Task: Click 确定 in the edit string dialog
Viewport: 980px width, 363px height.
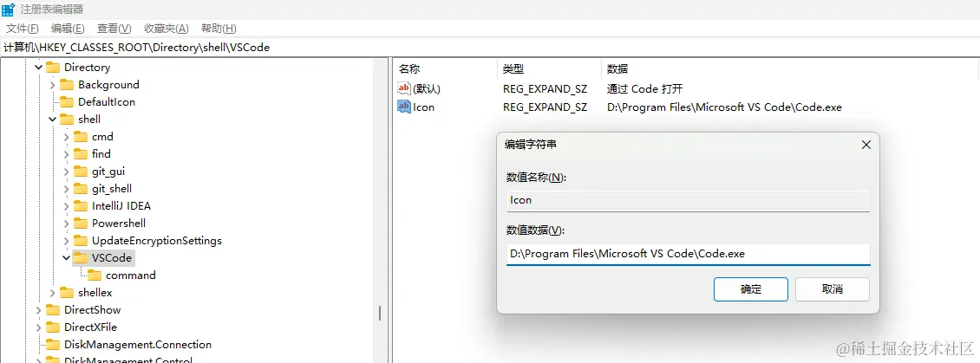Action: tap(751, 289)
